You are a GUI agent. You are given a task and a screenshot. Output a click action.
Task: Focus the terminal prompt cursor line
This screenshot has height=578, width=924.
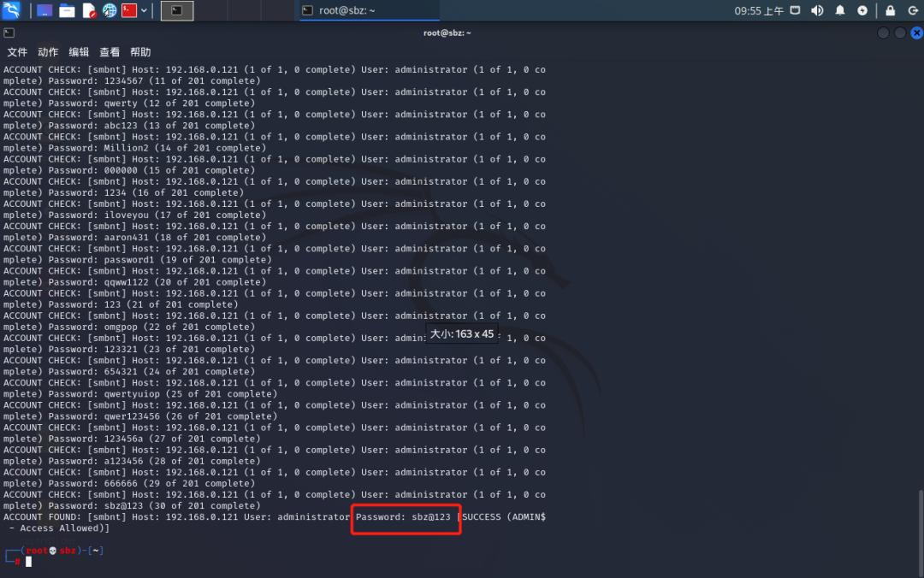pyautogui.click(x=28, y=562)
